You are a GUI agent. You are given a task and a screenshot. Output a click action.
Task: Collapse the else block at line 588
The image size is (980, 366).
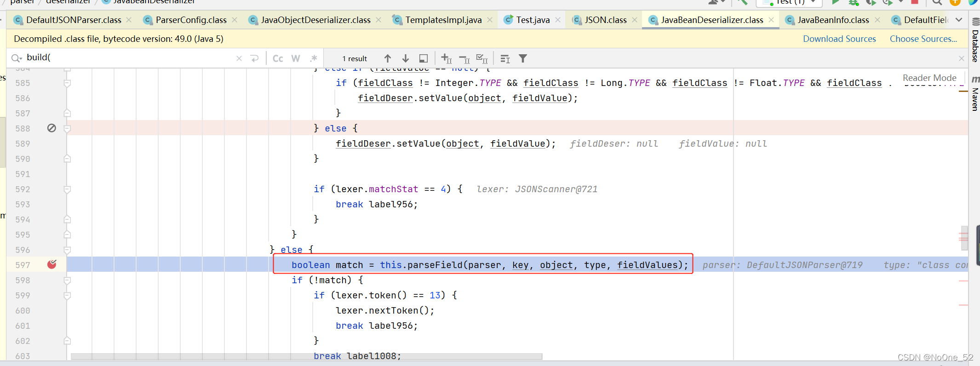pyautogui.click(x=67, y=129)
